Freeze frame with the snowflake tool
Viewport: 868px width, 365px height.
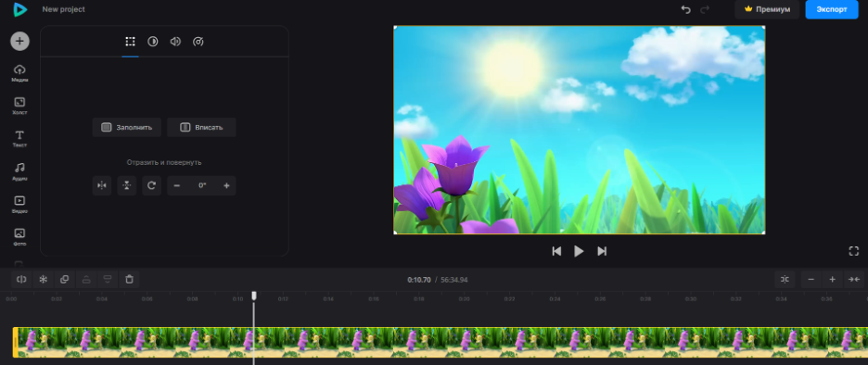pyautogui.click(x=44, y=279)
